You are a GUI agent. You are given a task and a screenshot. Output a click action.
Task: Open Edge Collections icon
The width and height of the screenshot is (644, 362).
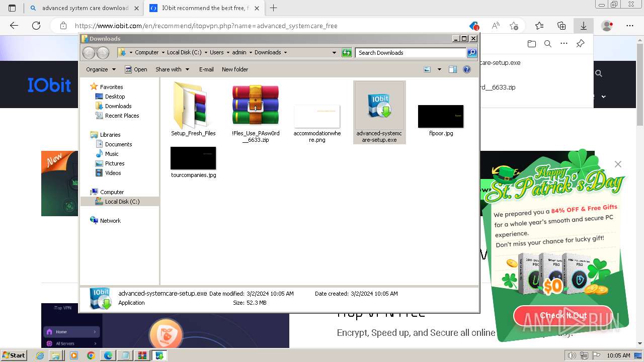coord(561,26)
